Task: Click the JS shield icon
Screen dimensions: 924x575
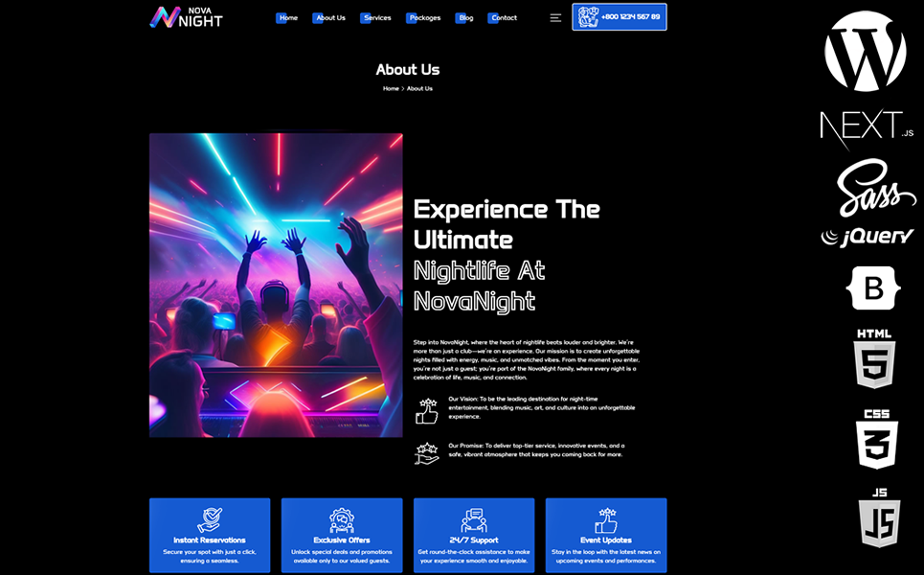Action: 879,517
